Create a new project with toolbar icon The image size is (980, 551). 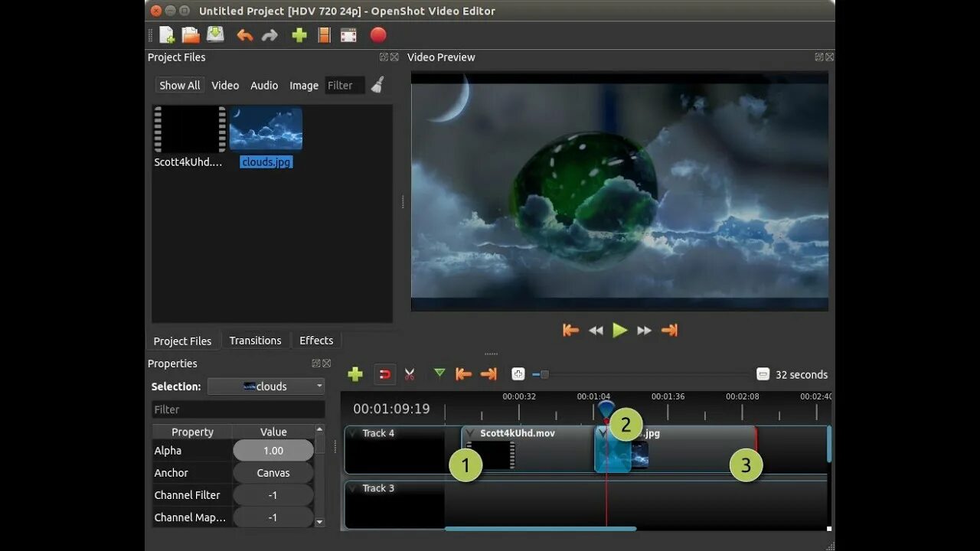point(167,35)
